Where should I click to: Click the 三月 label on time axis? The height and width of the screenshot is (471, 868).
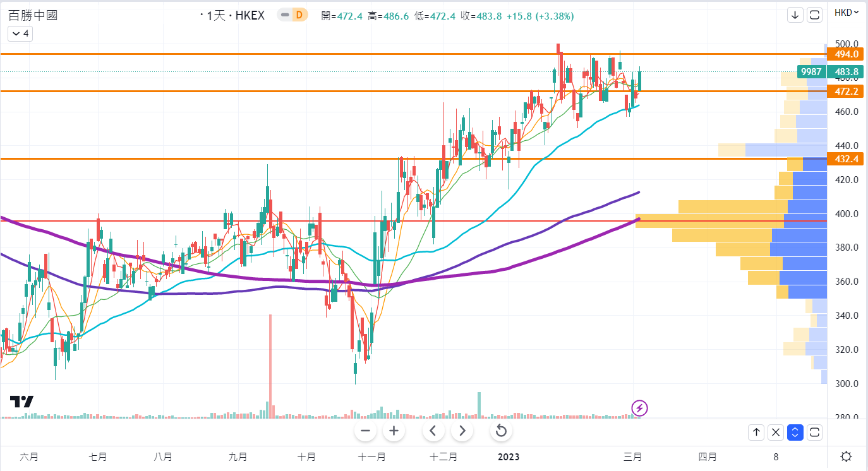click(x=633, y=456)
